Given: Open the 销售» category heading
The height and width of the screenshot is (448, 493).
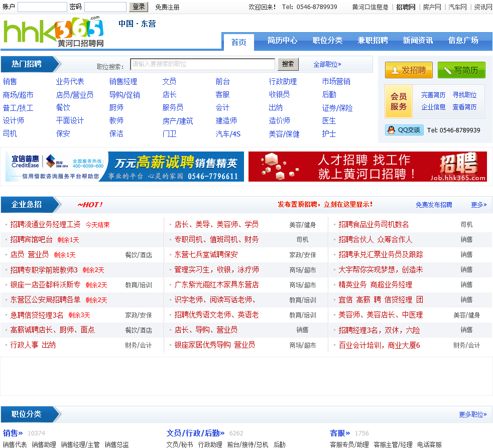Looking at the screenshot, I should pos(13,433).
